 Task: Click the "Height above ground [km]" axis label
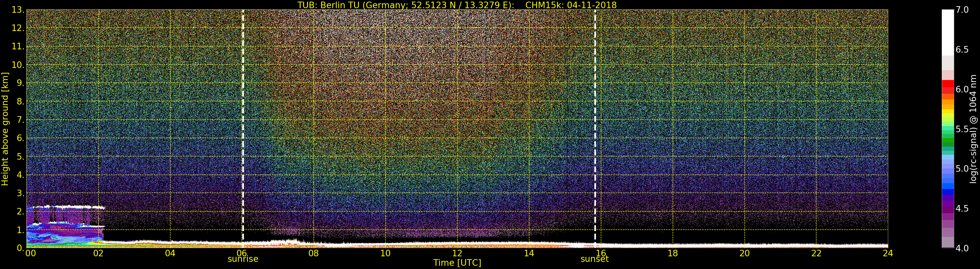pos(5,129)
